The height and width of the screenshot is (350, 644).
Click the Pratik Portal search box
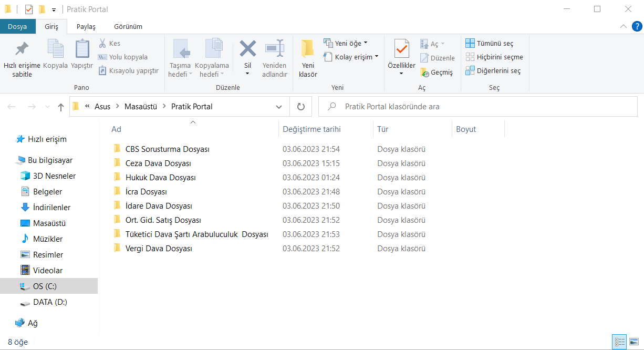478,107
